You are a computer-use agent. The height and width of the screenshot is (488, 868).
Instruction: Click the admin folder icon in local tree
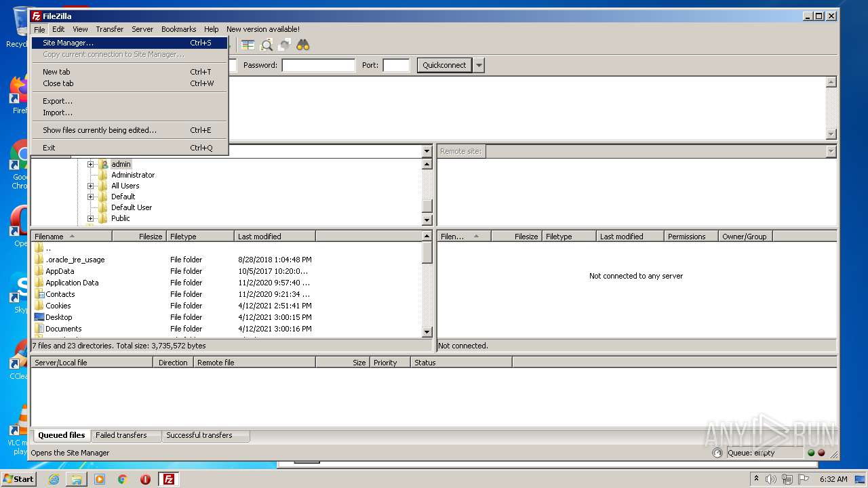(104, 164)
